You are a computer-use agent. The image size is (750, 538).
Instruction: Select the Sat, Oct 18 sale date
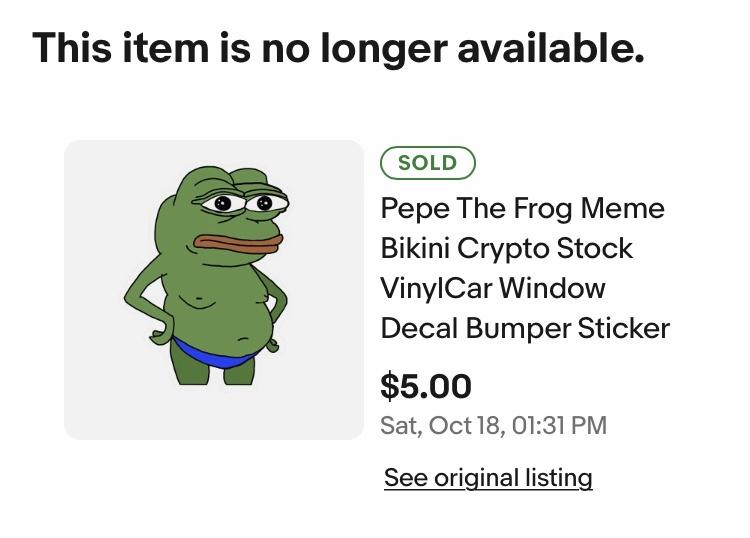point(441,425)
